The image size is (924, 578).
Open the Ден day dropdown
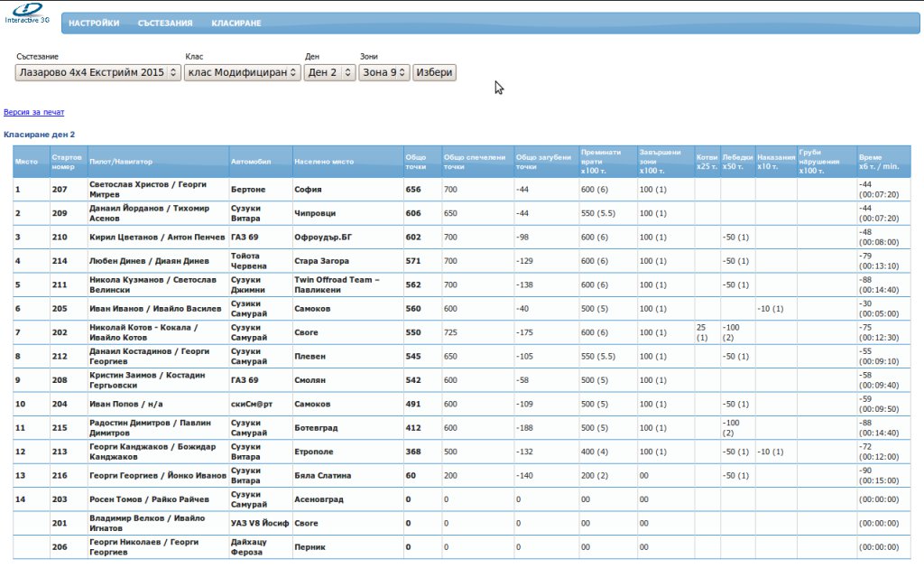(329, 72)
